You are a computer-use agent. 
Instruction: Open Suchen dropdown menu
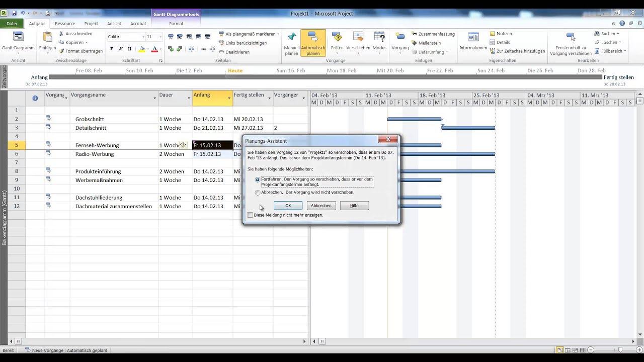pos(607,34)
